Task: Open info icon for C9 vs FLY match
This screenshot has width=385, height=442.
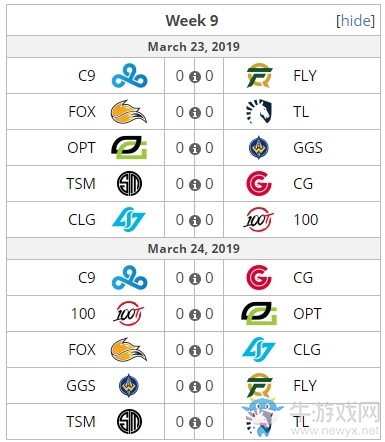Action: click(195, 77)
